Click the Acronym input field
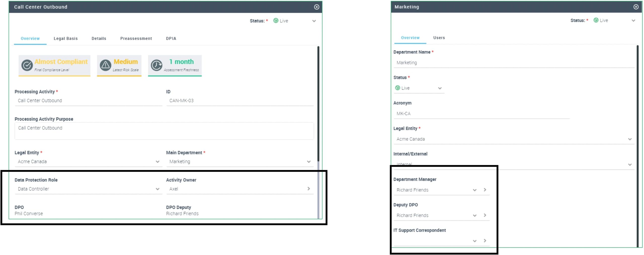Image resolution: width=644 pixels, height=255 pixels. tap(481, 114)
